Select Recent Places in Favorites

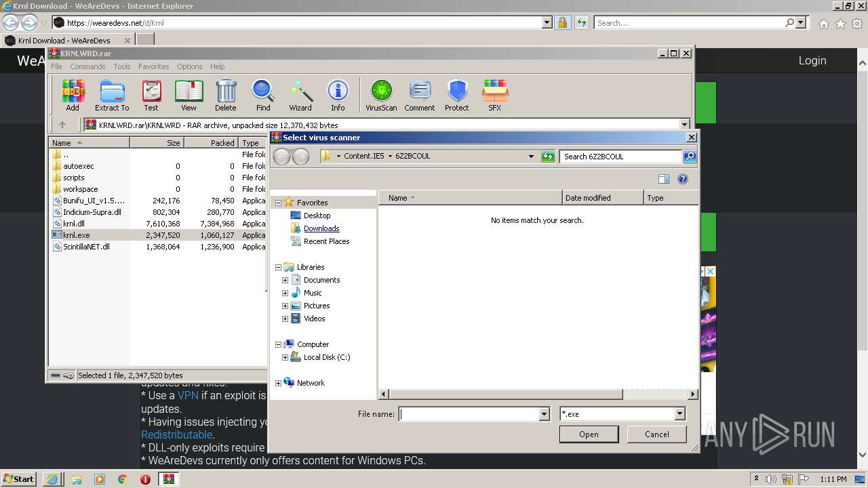326,241
